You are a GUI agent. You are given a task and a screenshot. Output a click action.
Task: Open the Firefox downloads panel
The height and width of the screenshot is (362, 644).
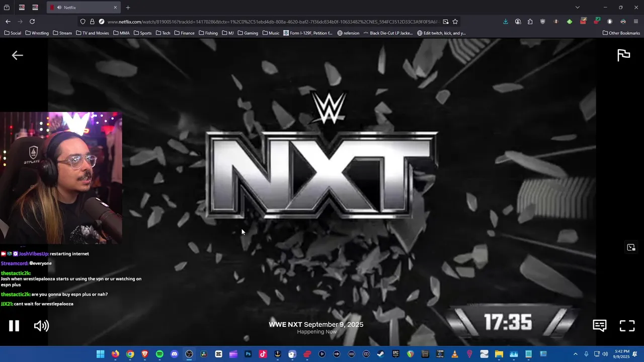click(x=506, y=22)
